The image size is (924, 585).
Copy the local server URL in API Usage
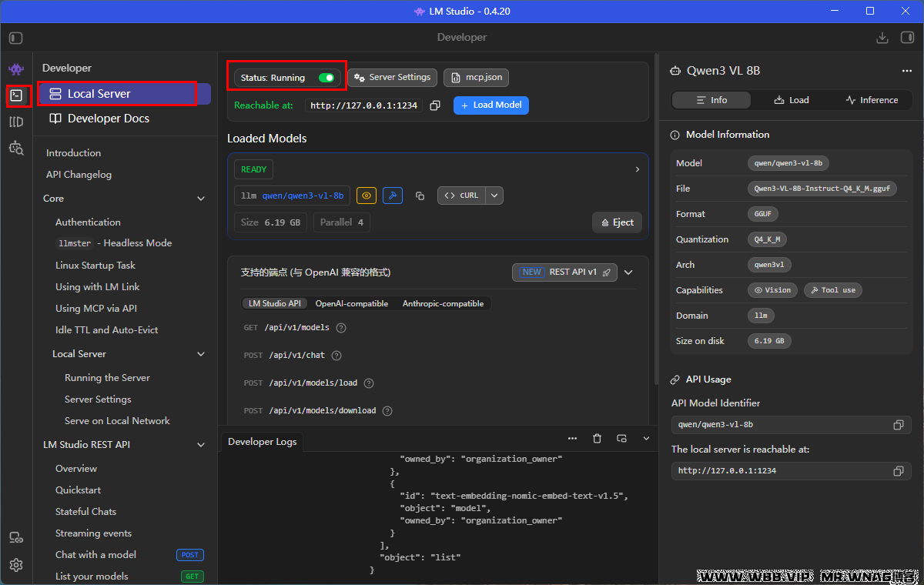pos(898,471)
